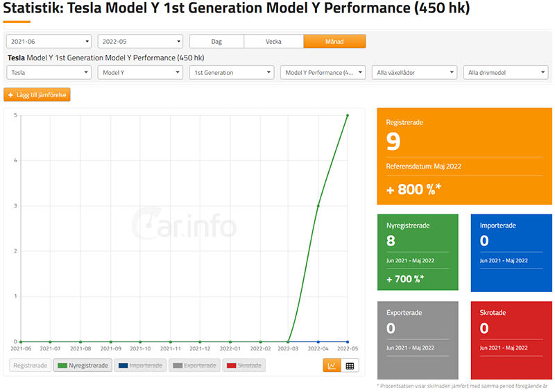Click the blue Importerade color swatch
This screenshot has height=392, width=555.
(123, 366)
